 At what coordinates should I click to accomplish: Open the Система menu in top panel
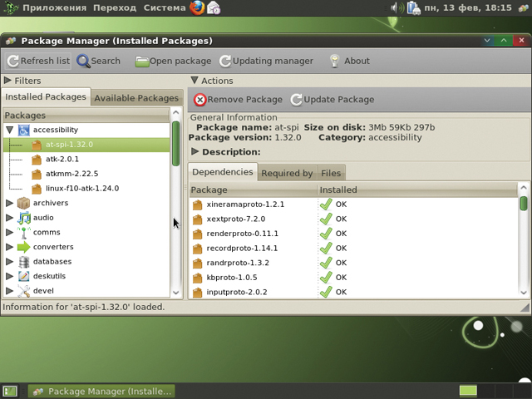click(165, 8)
